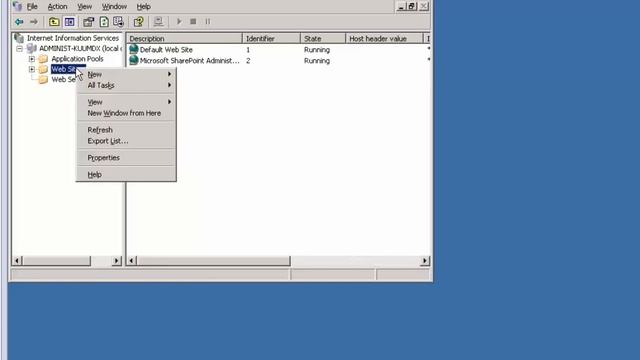Click the Refresh toolbar icon
The width and height of the screenshot is (640, 360).
click(104, 22)
